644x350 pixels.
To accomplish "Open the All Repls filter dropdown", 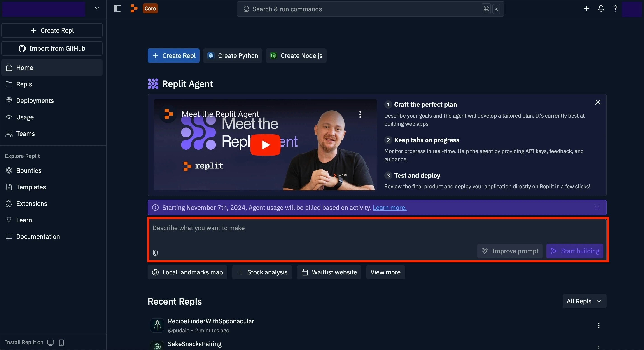I will pyautogui.click(x=584, y=301).
